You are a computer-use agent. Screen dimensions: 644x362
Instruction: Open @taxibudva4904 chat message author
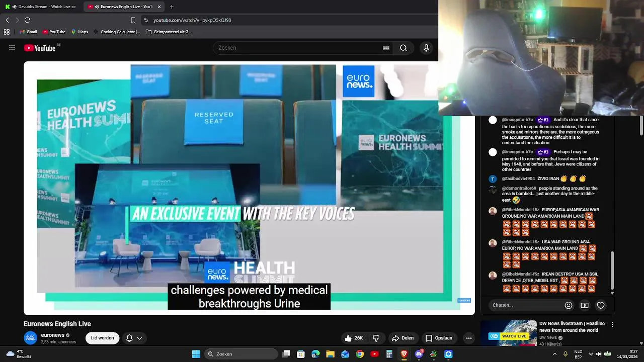pyautogui.click(x=518, y=178)
